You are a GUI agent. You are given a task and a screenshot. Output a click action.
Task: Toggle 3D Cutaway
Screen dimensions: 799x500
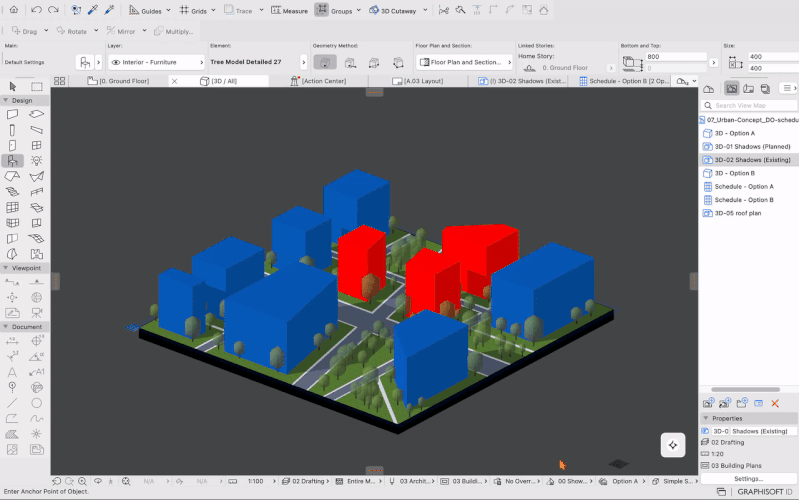click(x=392, y=10)
